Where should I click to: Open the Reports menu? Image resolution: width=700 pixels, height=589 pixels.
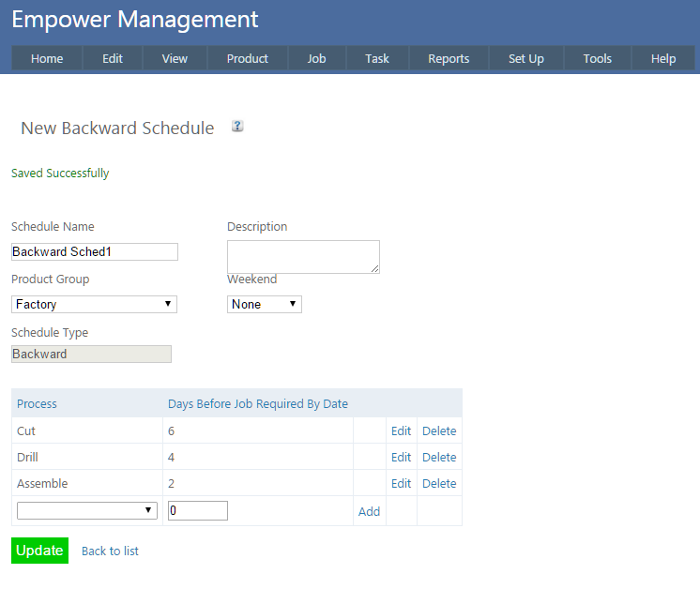[449, 58]
